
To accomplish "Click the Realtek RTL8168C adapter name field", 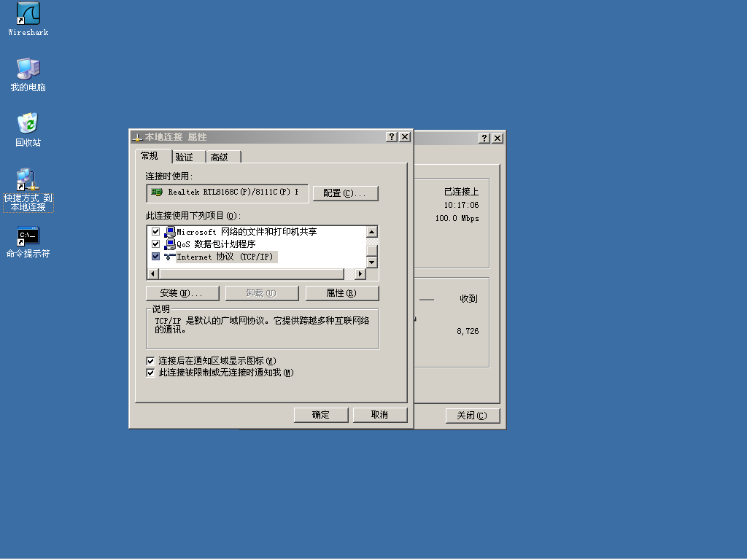I will click(x=228, y=193).
